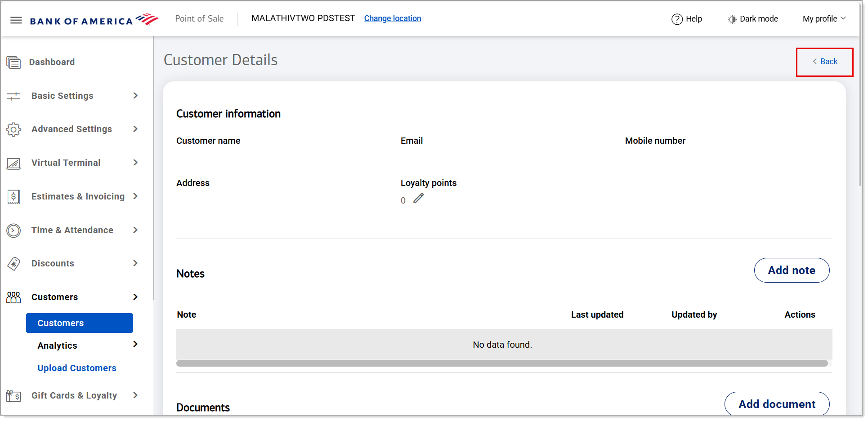
Task: Click the Last updated column header
Action: click(x=597, y=315)
